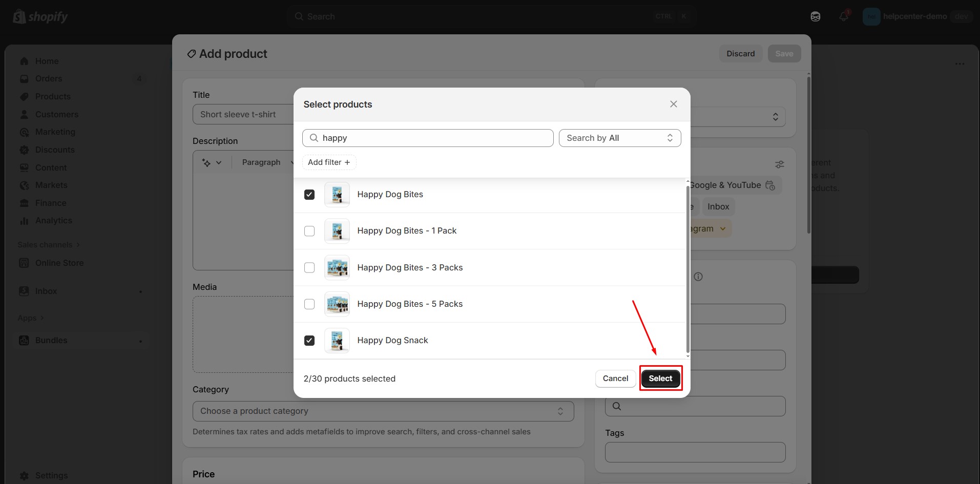Click the Shopify logo icon

coord(19,17)
